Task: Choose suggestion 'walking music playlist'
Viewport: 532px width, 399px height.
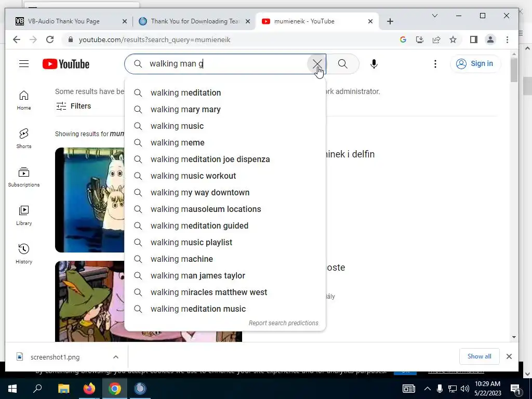Action: tap(225, 242)
